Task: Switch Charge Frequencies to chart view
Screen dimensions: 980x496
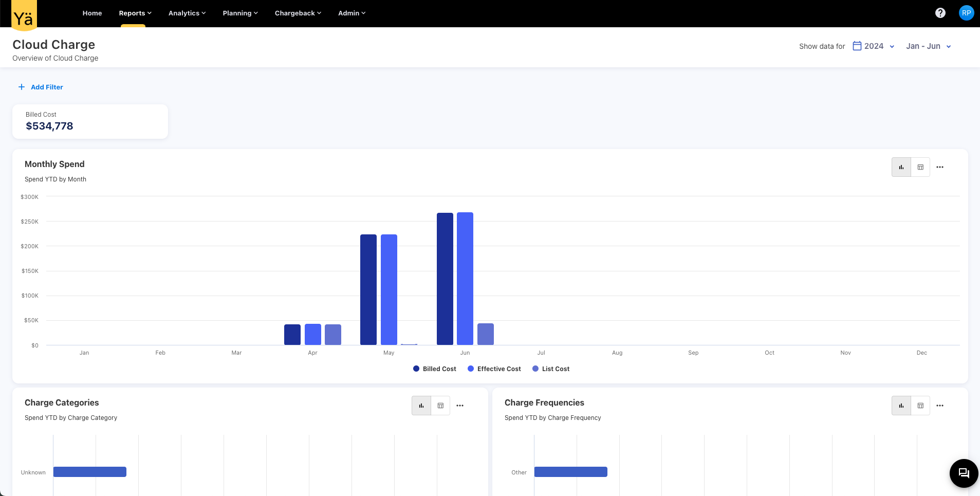Action: coord(901,406)
